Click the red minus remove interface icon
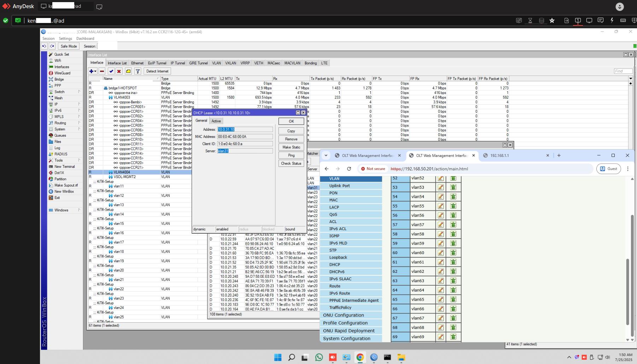This screenshot has height=364, width=637. pos(102,71)
